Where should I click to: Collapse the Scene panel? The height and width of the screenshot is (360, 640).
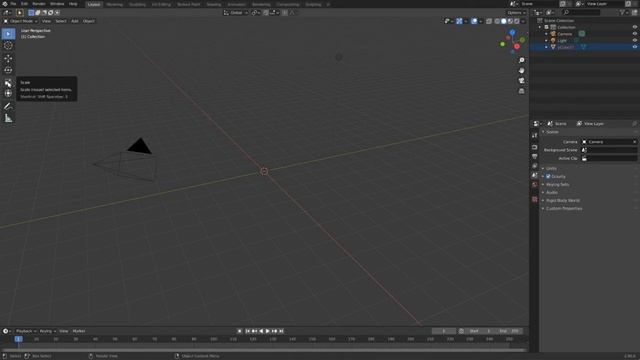[552, 132]
